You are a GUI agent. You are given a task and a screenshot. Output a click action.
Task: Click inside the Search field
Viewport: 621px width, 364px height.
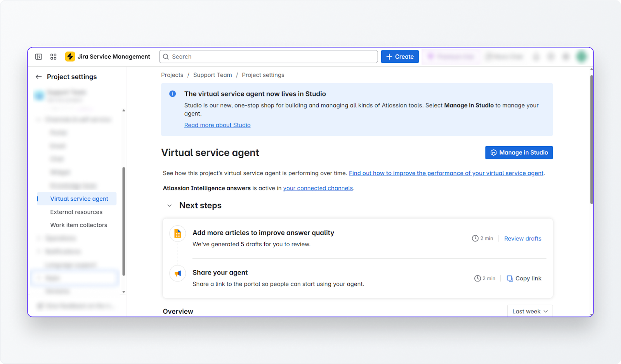point(268,56)
